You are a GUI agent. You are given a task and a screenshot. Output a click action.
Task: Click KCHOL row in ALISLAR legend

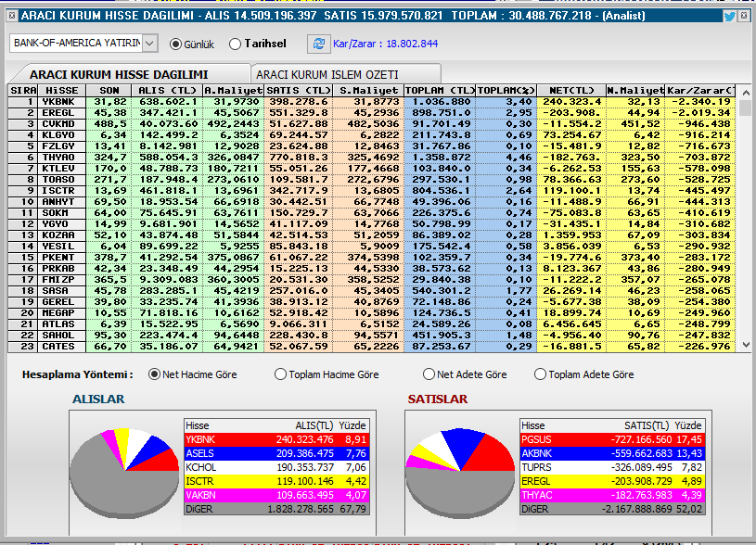(x=276, y=467)
